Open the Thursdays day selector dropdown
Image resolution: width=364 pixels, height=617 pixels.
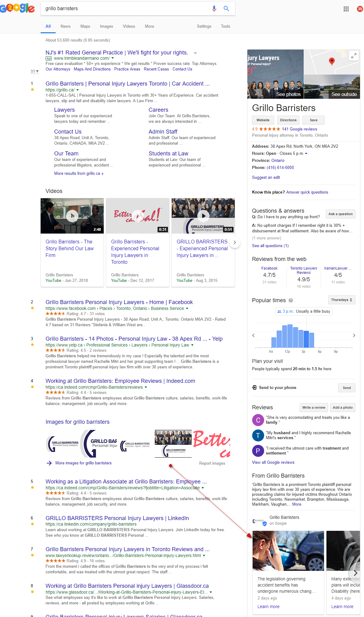[x=342, y=300]
